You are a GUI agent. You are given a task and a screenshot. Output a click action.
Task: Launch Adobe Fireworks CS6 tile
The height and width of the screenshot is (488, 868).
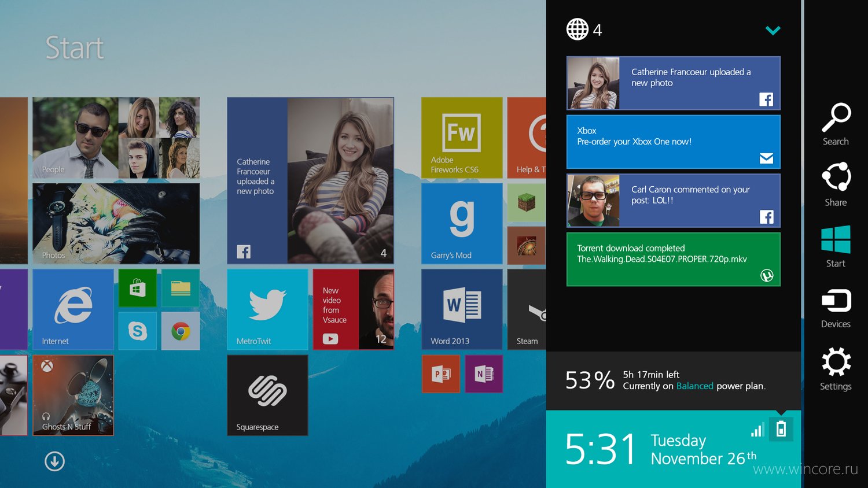tap(462, 138)
